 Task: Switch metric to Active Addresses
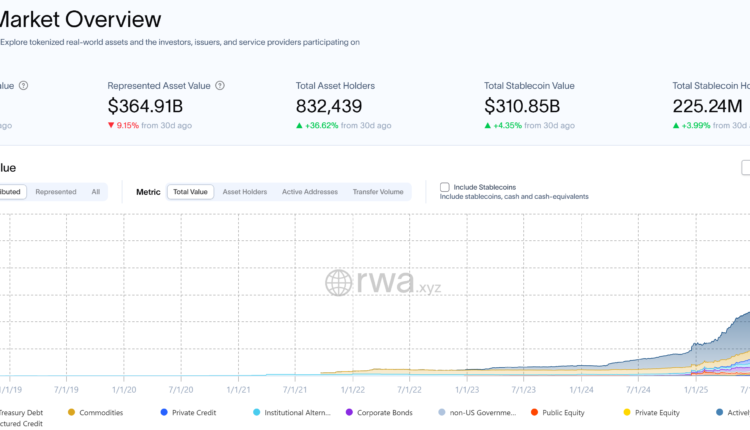tap(309, 191)
